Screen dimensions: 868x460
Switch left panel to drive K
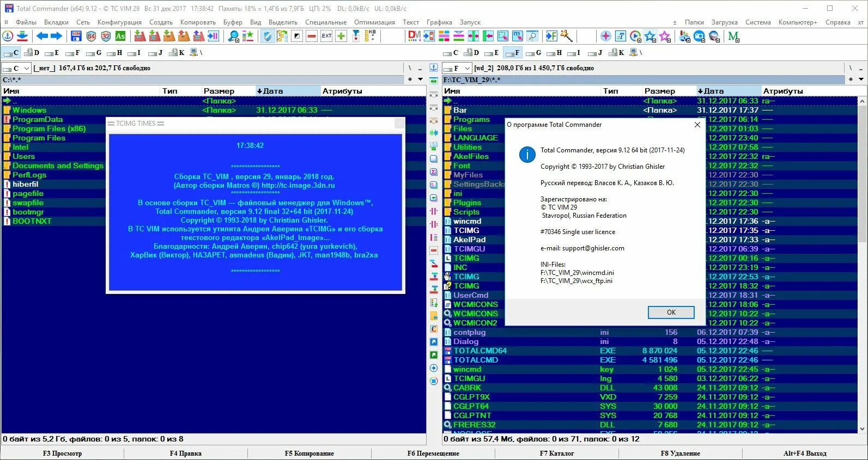coord(177,53)
